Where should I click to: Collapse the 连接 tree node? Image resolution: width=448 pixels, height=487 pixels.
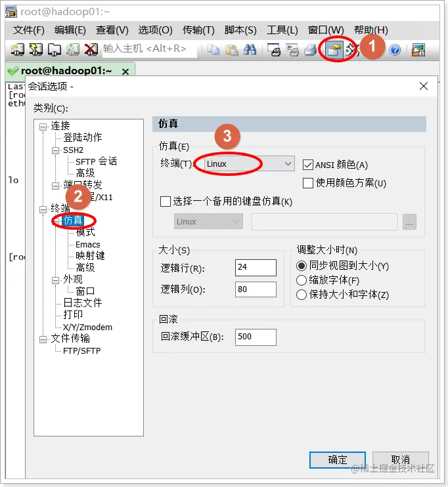point(43,127)
